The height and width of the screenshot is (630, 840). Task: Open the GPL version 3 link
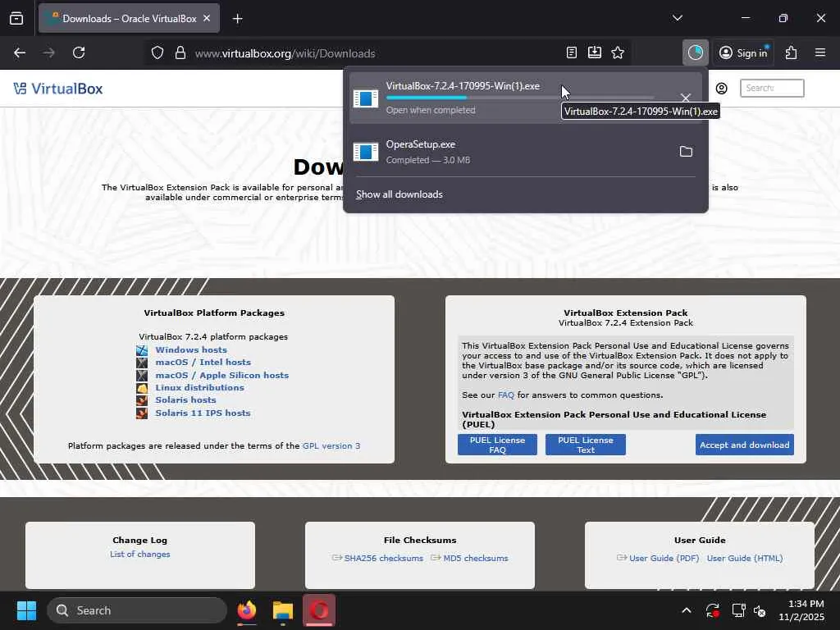[x=331, y=445]
